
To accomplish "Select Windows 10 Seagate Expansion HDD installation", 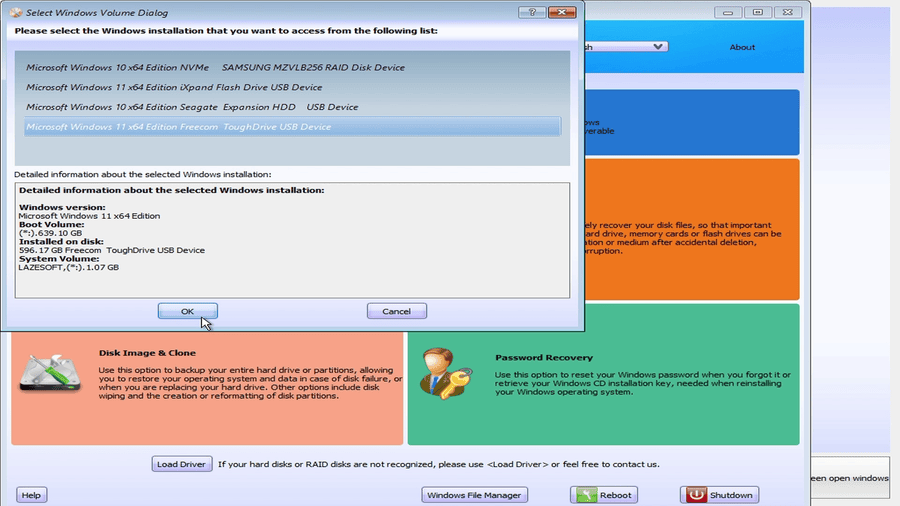I will [x=293, y=107].
